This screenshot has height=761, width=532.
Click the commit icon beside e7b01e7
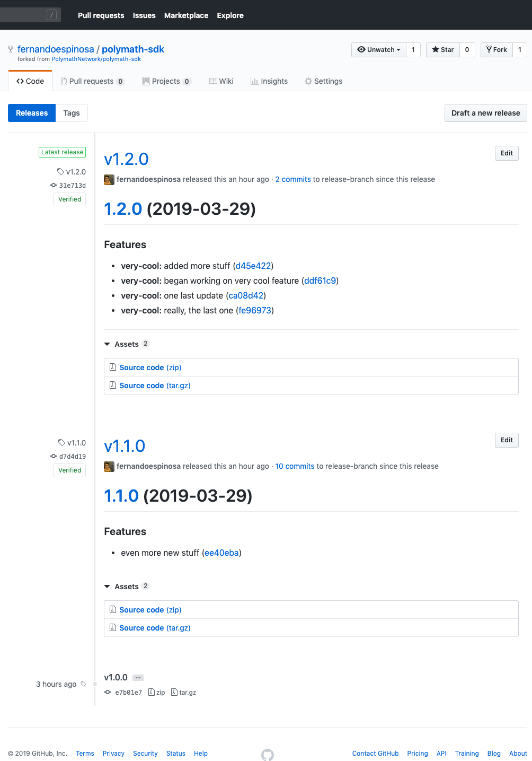[x=108, y=692]
